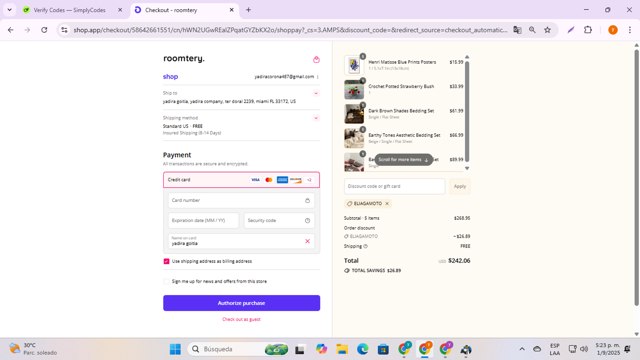The height and width of the screenshot is (360, 640).
Task: Click the URL address bar
Action: pos(290,30)
